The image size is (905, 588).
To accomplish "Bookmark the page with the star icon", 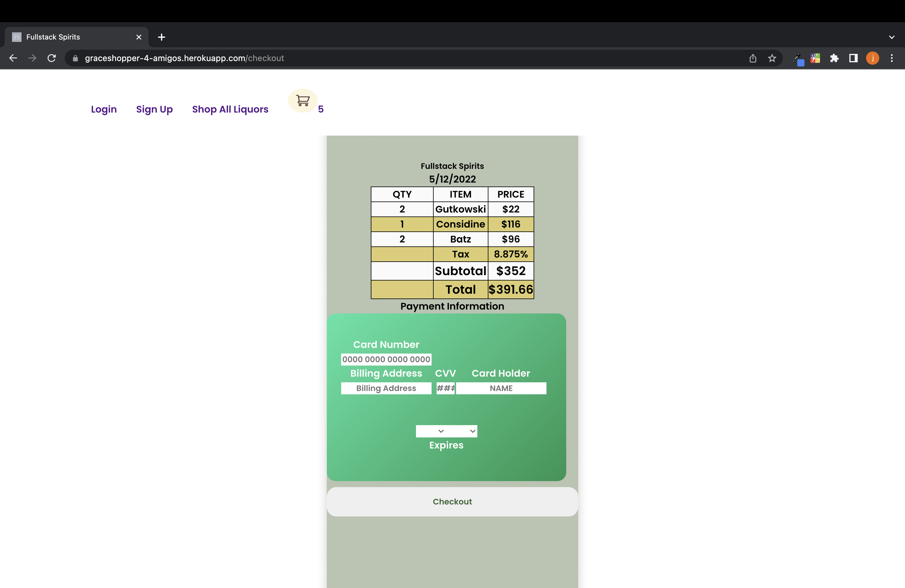I will [772, 58].
